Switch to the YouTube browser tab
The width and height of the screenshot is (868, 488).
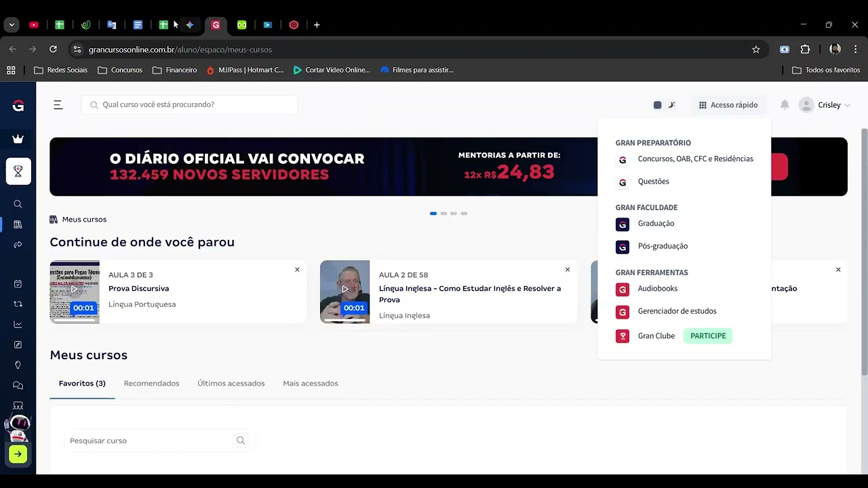34,25
